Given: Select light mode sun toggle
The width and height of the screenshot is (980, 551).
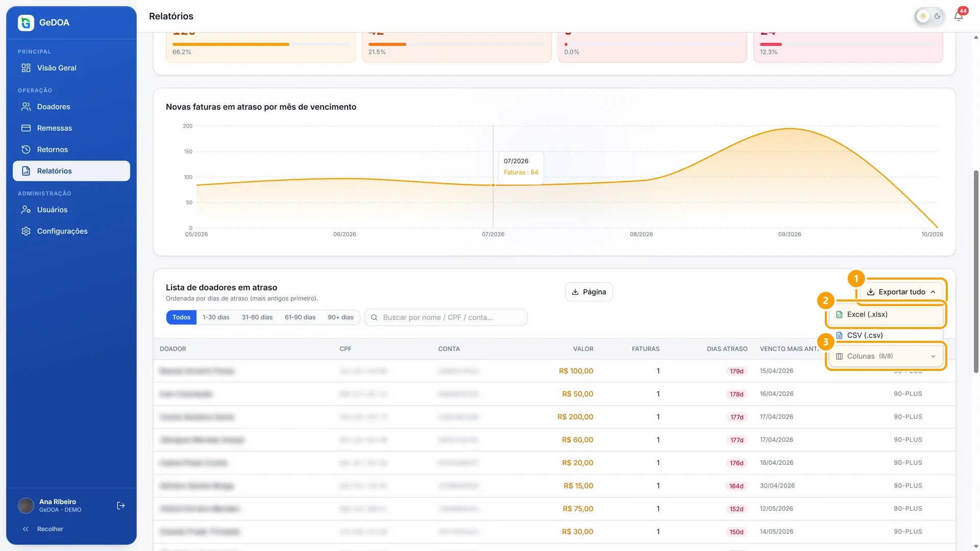Looking at the screenshot, I should (x=923, y=16).
